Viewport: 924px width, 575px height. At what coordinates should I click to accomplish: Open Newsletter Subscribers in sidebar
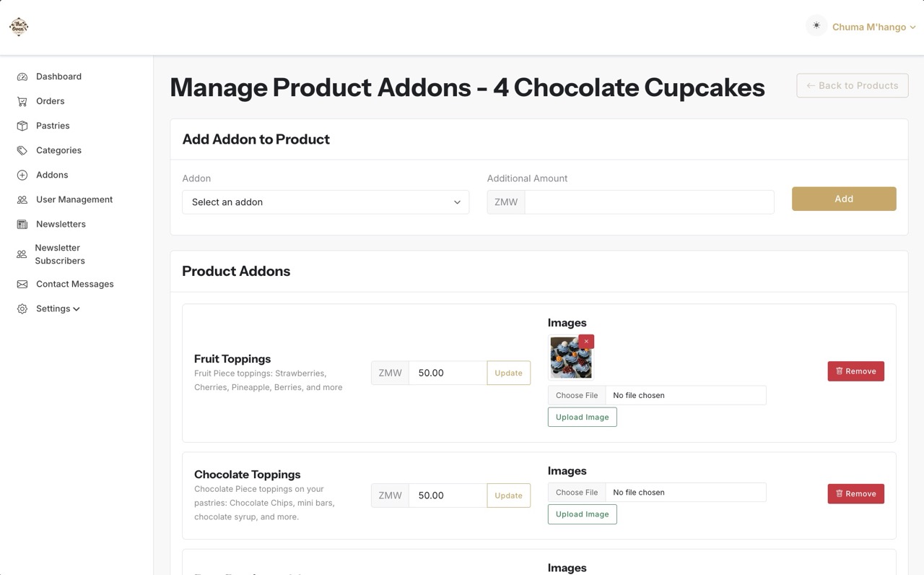coord(59,254)
